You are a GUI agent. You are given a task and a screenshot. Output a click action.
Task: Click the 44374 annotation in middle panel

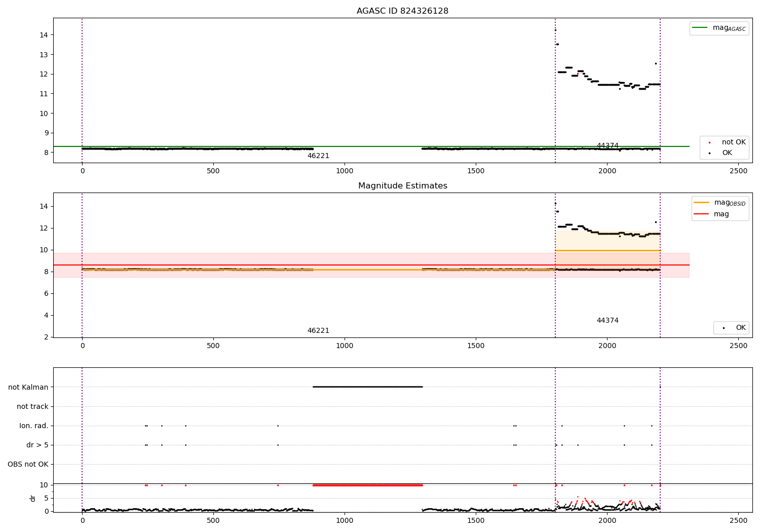pyautogui.click(x=607, y=321)
